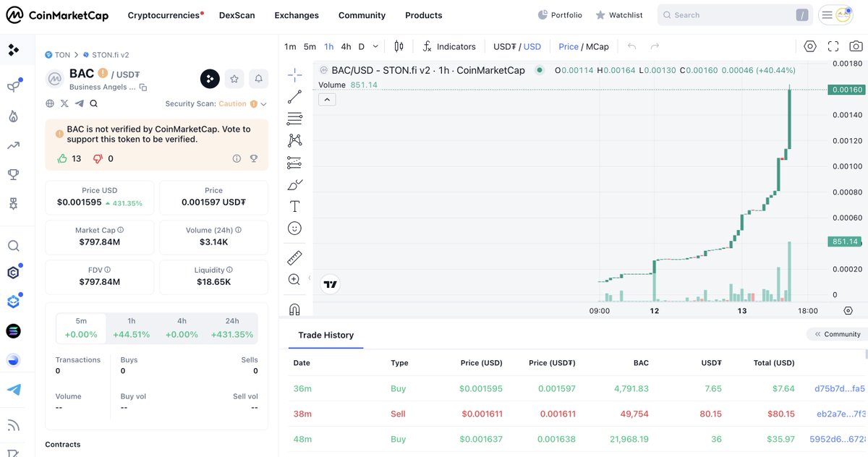Open BAC's X (Twitter) profile
Screen dimensions: 868x457
[x=64, y=103]
